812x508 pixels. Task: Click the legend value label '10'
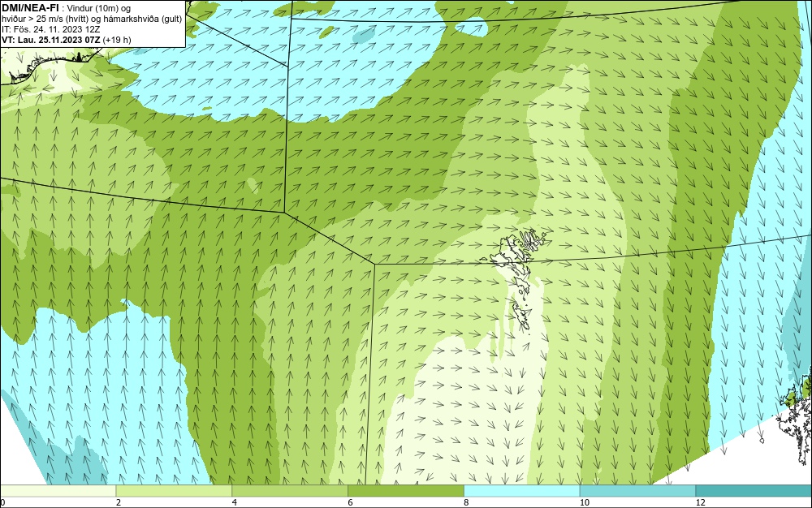coord(585,502)
